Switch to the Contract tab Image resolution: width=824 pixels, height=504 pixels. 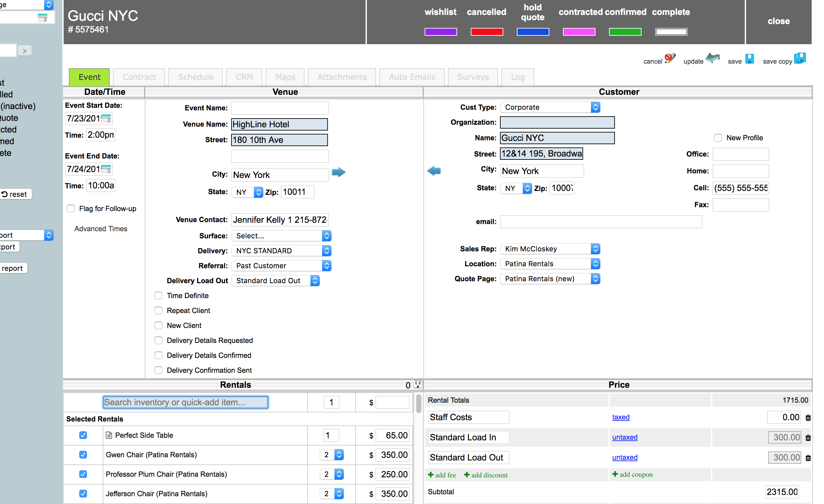pyautogui.click(x=139, y=77)
